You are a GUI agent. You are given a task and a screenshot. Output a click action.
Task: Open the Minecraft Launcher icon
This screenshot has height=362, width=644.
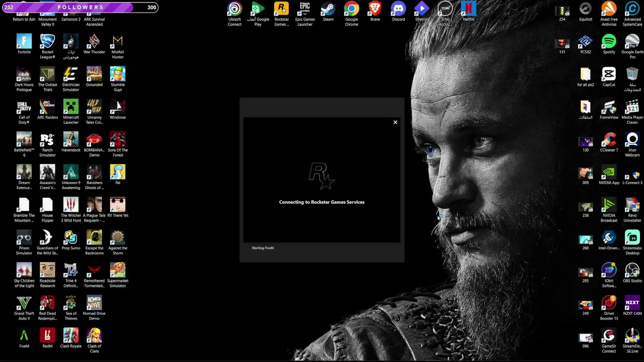[71, 112]
